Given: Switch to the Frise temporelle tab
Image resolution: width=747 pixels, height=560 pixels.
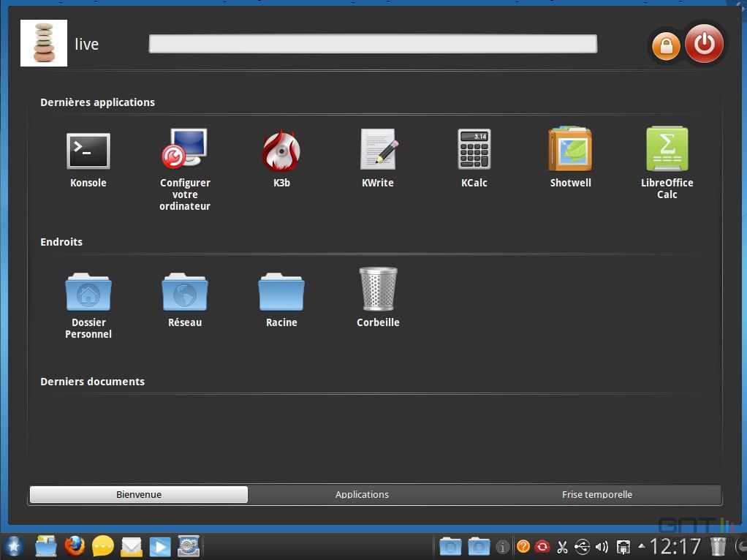Looking at the screenshot, I should coord(597,495).
